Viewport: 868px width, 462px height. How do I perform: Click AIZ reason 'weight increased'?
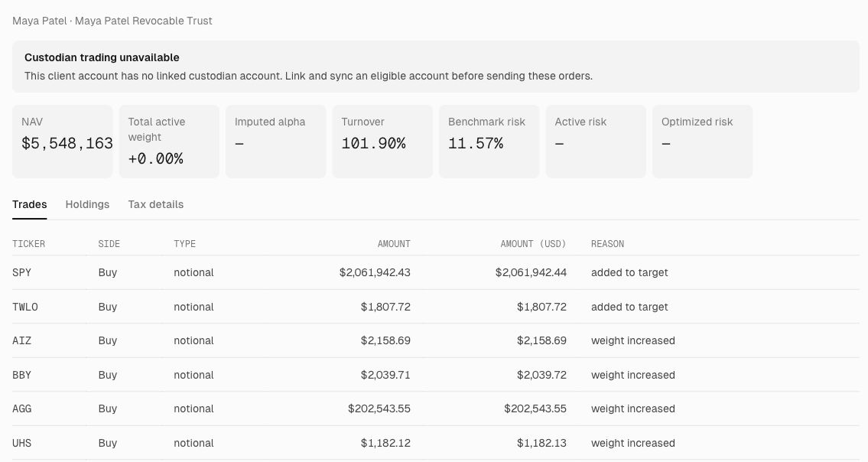coord(632,340)
